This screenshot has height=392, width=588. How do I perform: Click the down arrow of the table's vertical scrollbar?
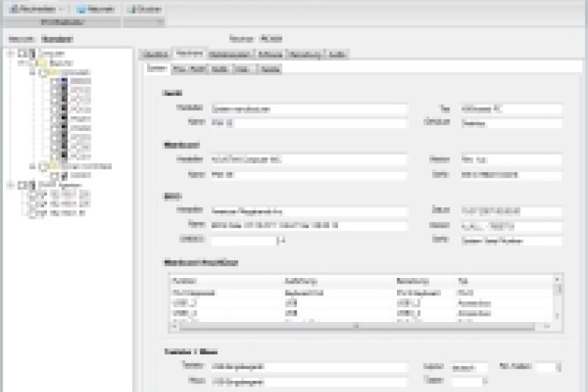[557, 316]
